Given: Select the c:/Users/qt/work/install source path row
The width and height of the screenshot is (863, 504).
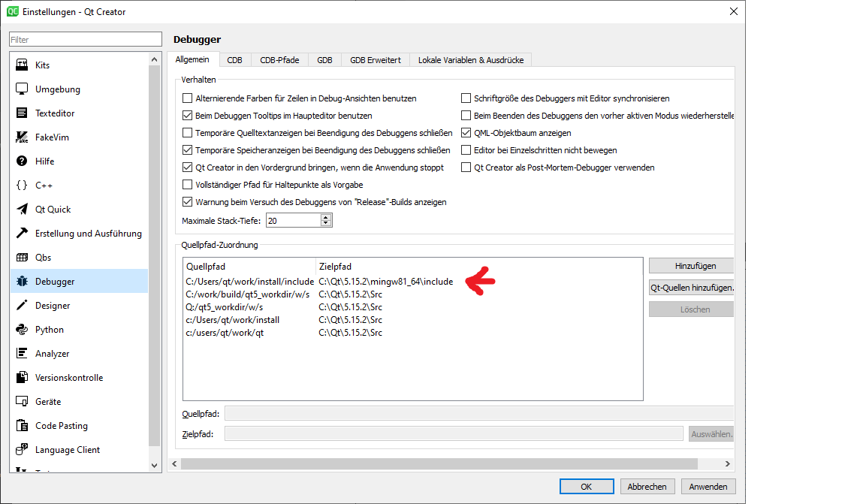Looking at the screenshot, I should tap(413, 320).
